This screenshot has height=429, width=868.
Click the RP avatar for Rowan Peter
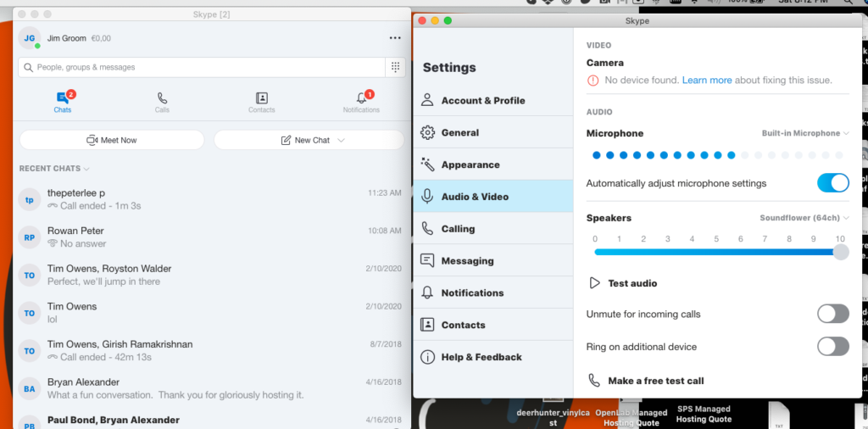click(30, 237)
